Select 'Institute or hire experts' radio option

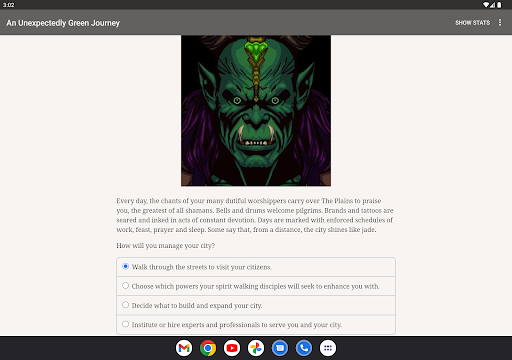[256, 325]
